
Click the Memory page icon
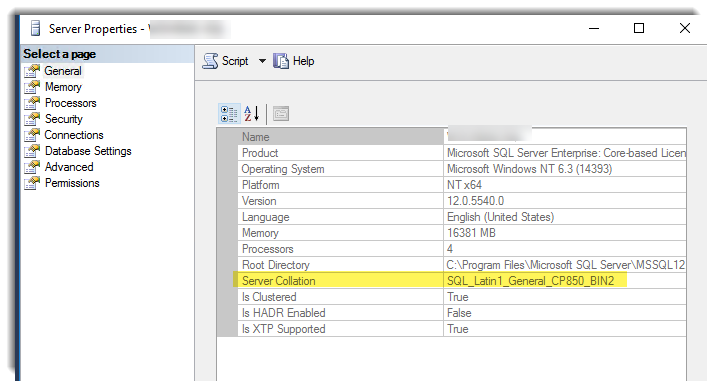(32, 87)
